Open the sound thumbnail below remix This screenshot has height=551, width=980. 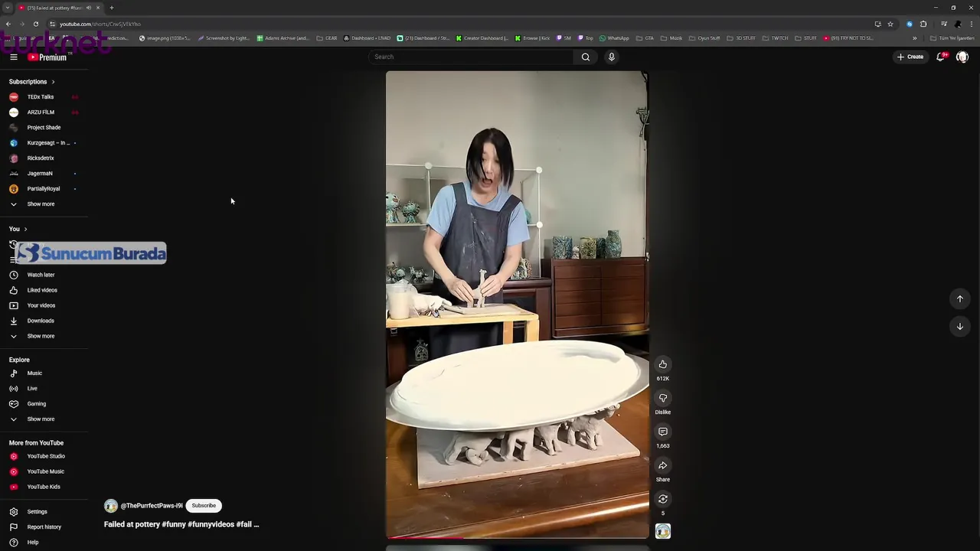[x=663, y=531]
